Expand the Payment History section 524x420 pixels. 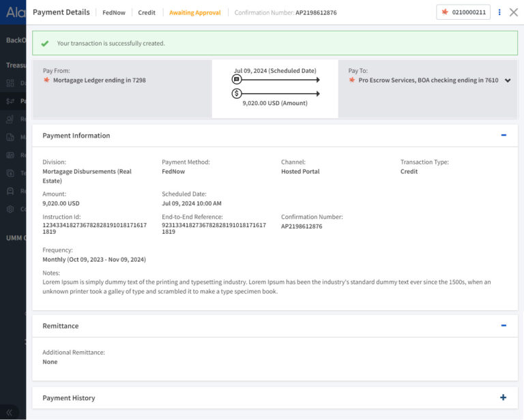[504, 397]
